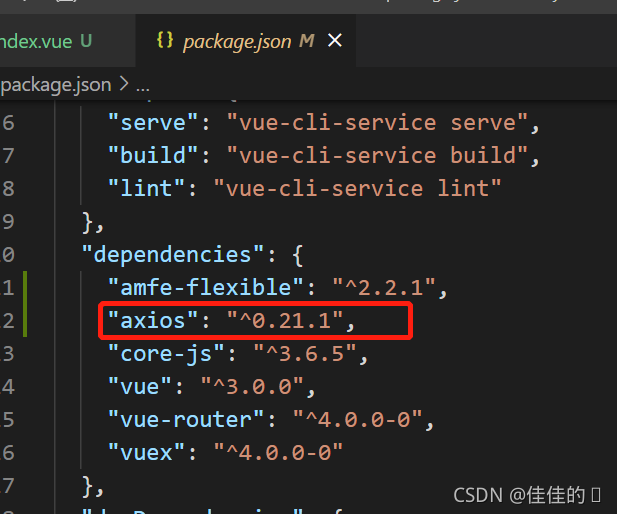
Task: Close the package.json tab
Action: pos(335,40)
